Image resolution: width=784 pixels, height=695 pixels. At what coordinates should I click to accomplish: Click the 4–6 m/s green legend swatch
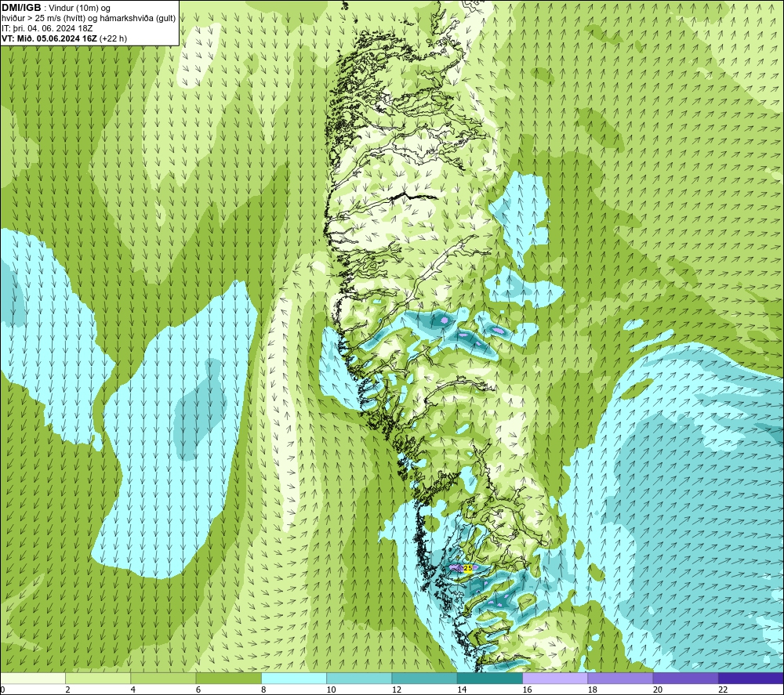tap(164, 678)
